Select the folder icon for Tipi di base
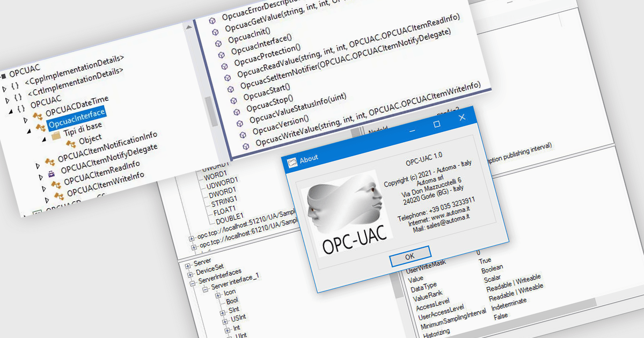The width and height of the screenshot is (644, 338). 55,137
